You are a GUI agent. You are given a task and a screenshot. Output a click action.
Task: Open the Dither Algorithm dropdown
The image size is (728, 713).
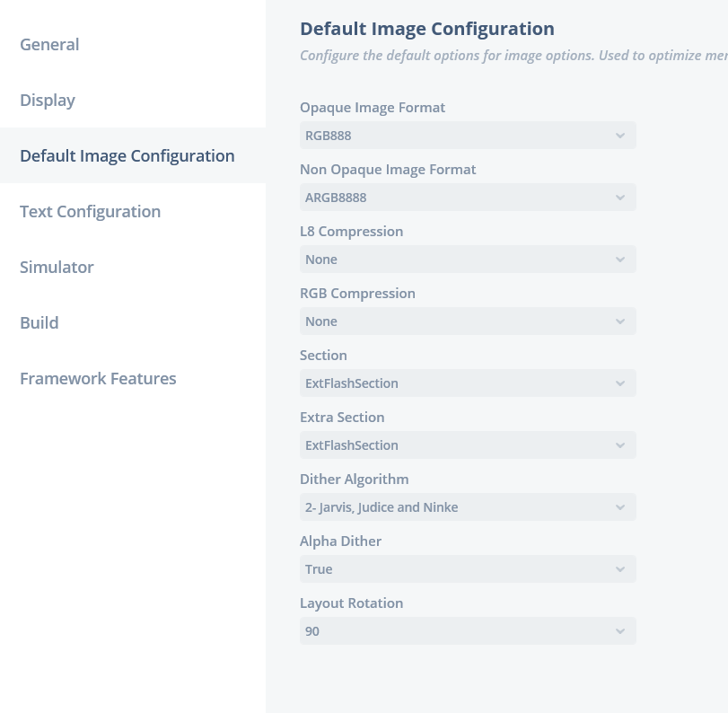(x=467, y=507)
